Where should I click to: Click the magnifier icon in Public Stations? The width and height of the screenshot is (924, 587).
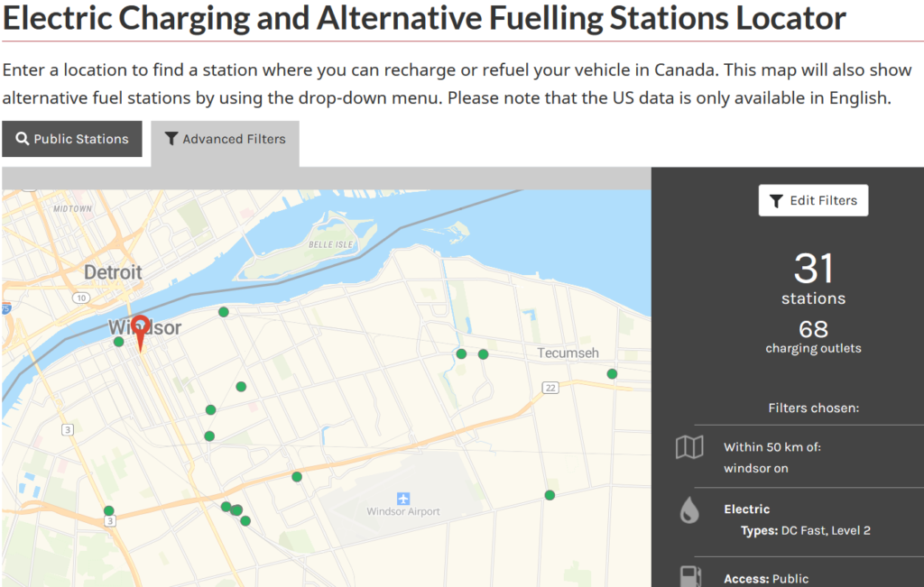(x=23, y=139)
